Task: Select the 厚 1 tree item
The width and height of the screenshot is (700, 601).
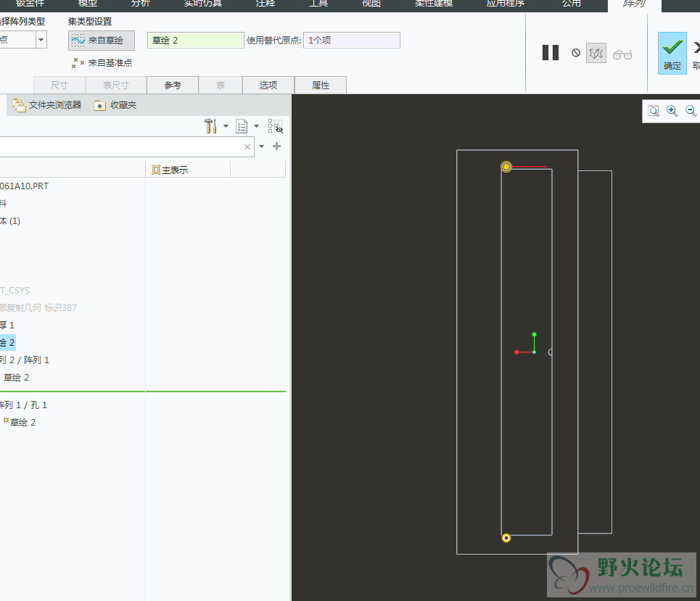Action: [7, 326]
